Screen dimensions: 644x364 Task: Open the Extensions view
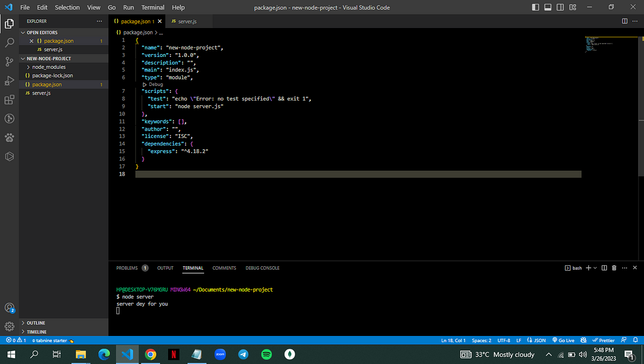(9, 100)
